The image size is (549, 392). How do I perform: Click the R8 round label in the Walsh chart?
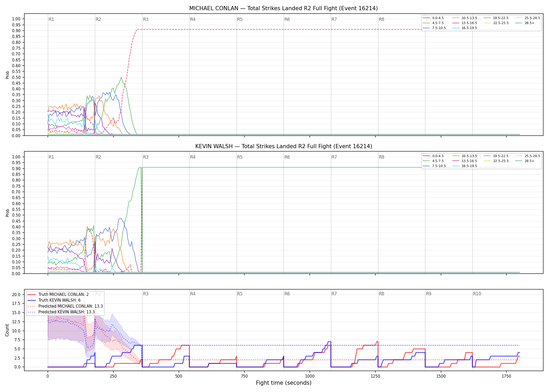pos(381,157)
